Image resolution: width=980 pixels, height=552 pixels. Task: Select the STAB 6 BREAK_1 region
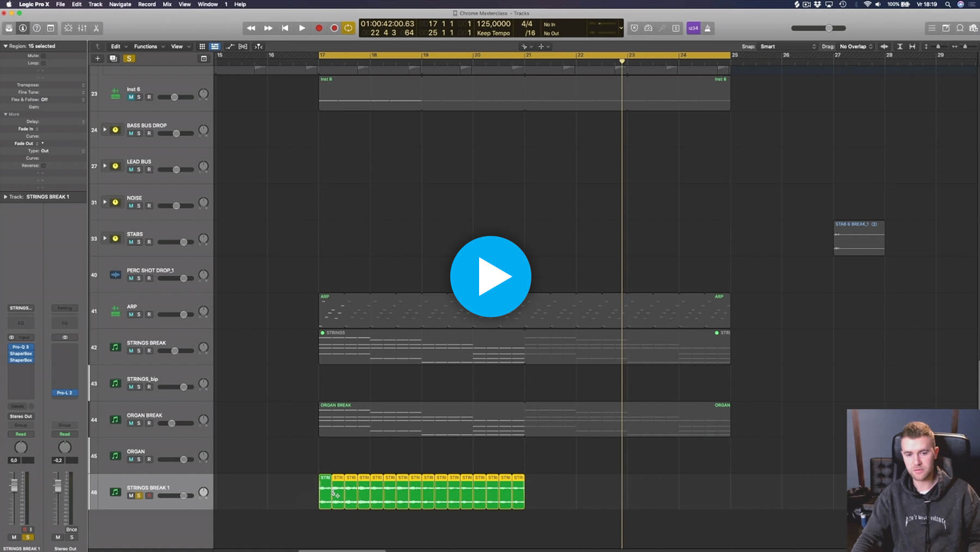point(859,238)
